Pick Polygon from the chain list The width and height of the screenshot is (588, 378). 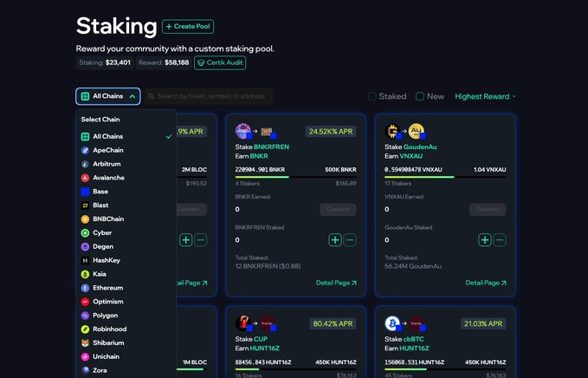(126, 316)
